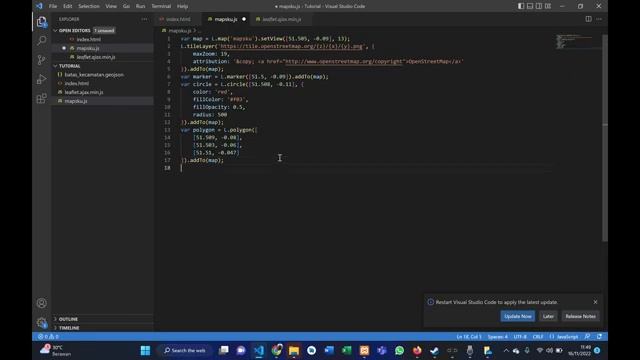The width and height of the screenshot is (640, 360).
Task: Change the JavaScript language mode
Action: coord(567,337)
